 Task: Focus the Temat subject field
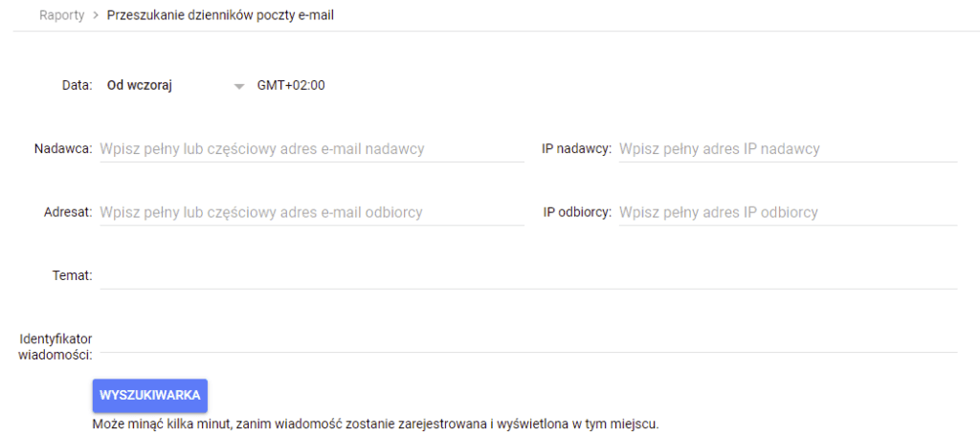coord(527,275)
